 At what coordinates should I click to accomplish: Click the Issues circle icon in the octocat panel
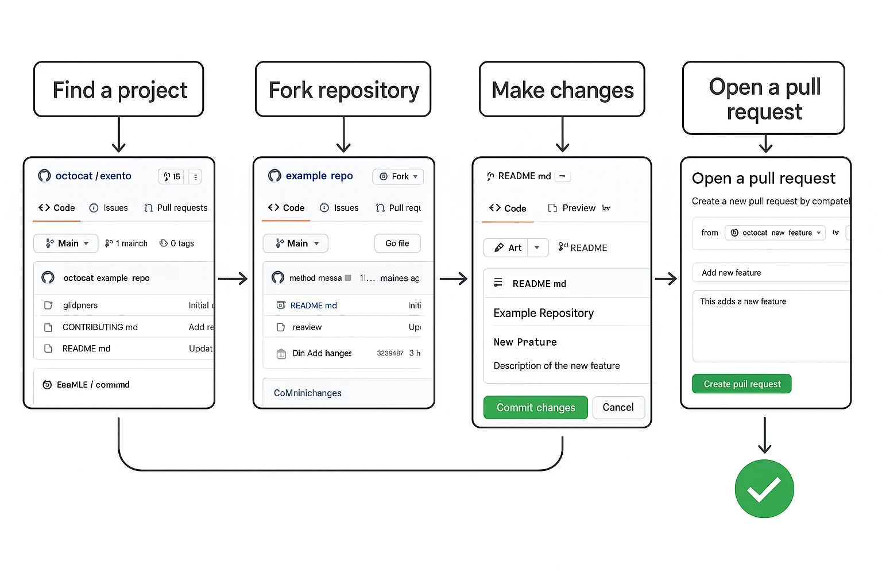(94, 208)
